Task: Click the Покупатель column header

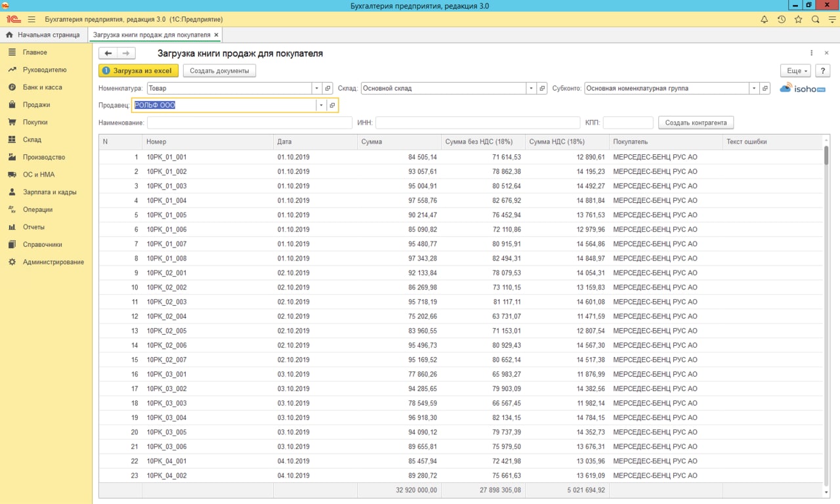Action: point(665,142)
